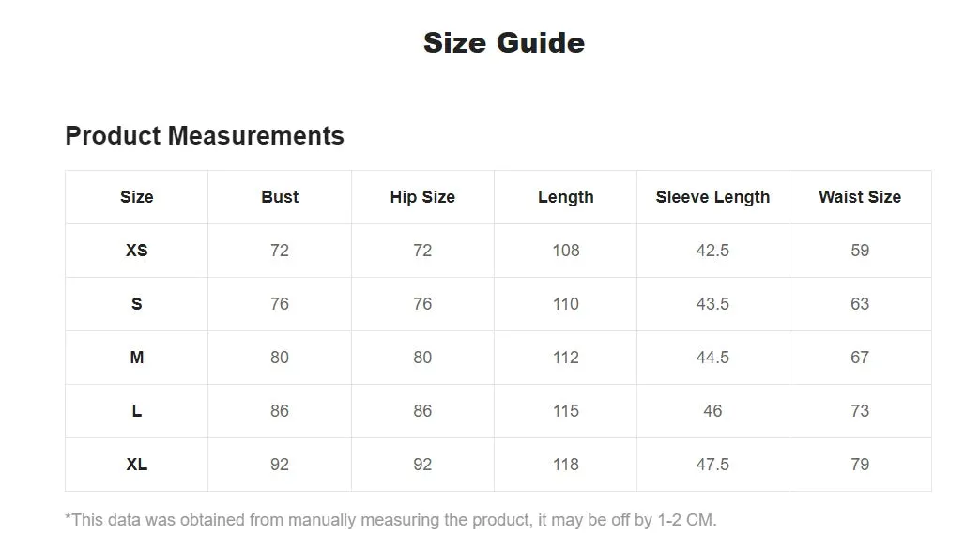The width and height of the screenshot is (980, 550).
Task: Click the Waist Size column header
Action: click(860, 197)
